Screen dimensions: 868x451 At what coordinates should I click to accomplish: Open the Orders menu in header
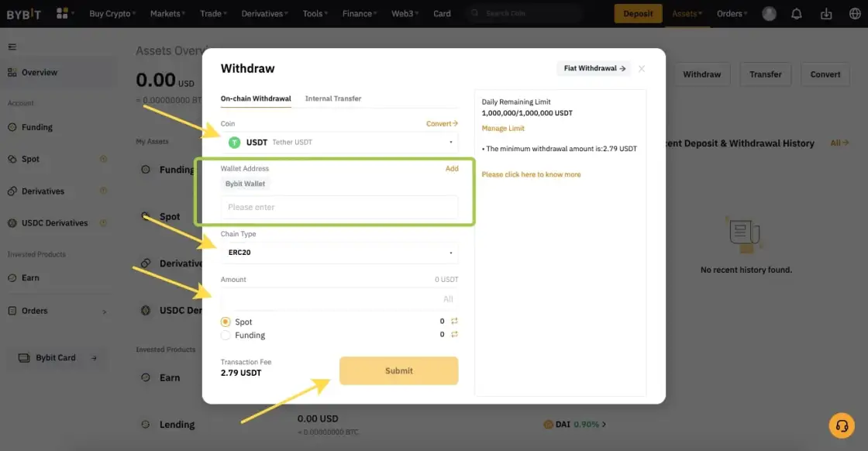click(732, 13)
